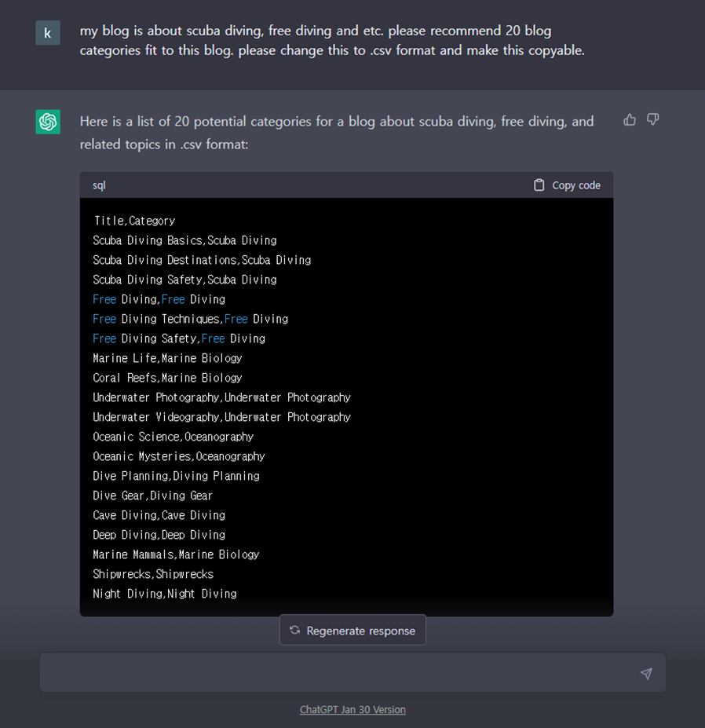Click the user's prompt about scuba diving blog

click(x=332, y=40)
